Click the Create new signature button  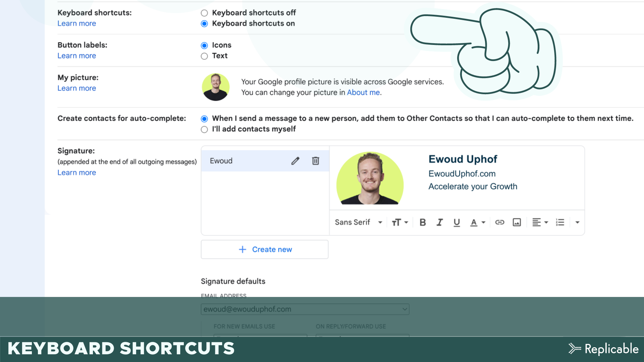[x=265, y=249]
